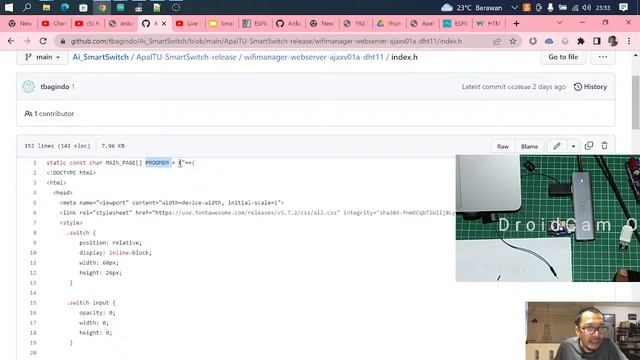Switch to the 'ardu' browser tab
The image size is (640, 360).
point(122,24)
